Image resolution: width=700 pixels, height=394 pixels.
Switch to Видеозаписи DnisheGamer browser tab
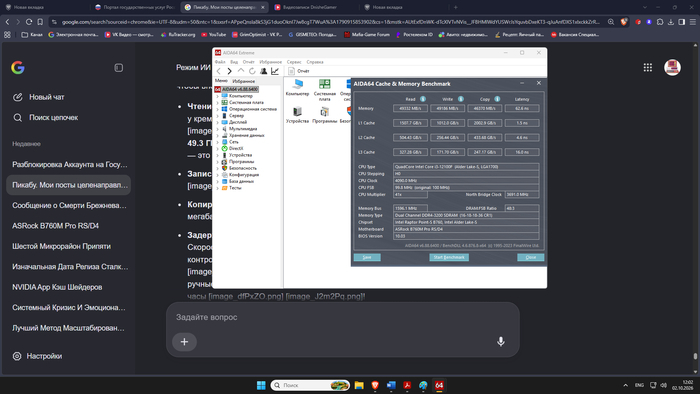tap(310, 7)
